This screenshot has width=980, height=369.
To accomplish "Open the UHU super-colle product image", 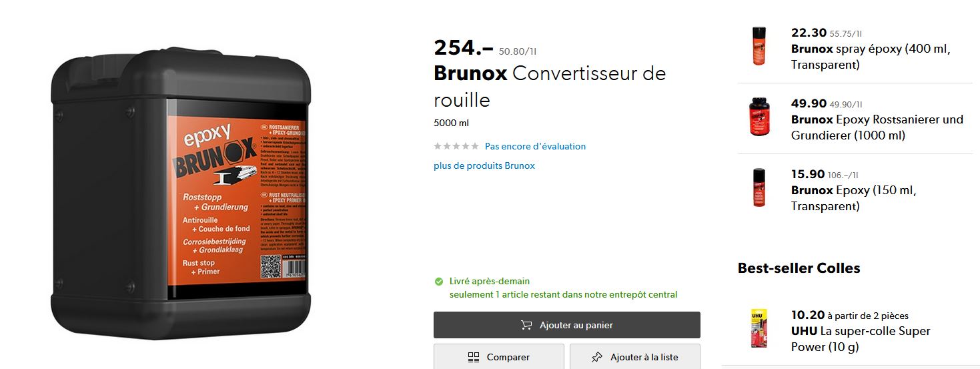I will [759, 329].
